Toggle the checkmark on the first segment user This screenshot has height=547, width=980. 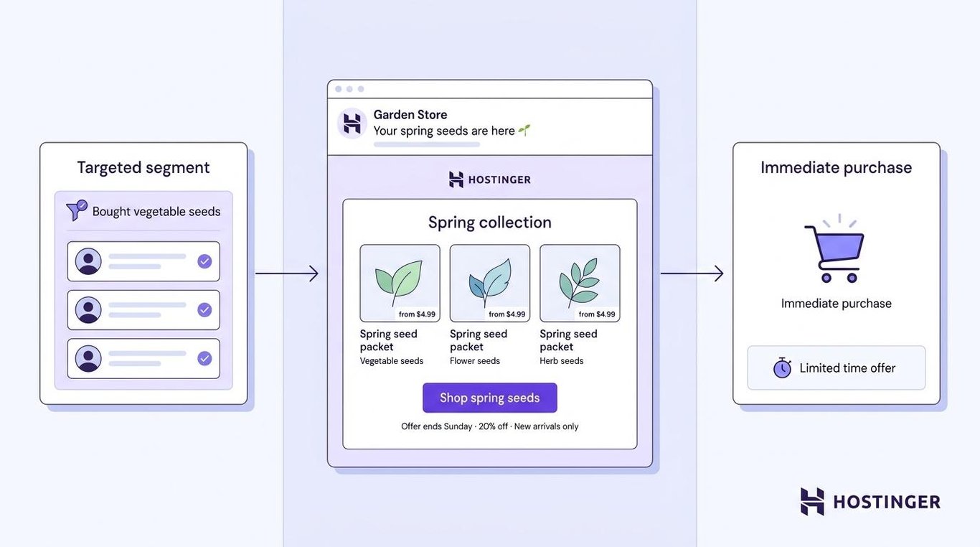pos(204,261)
